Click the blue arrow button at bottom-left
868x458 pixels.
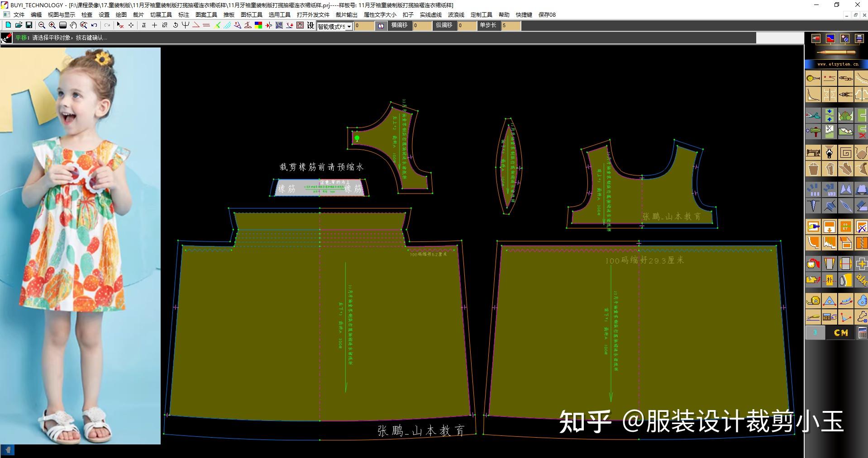(8, 450)
